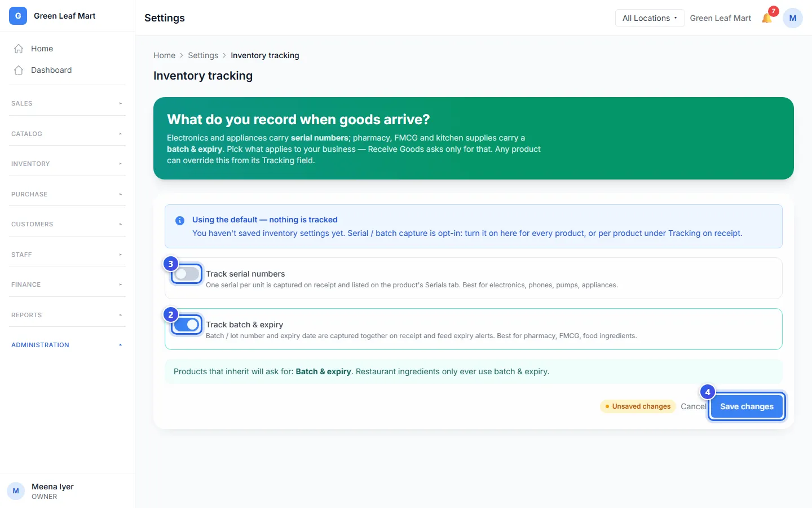Click the Dashboard icon in sidebar

[19, 70]
